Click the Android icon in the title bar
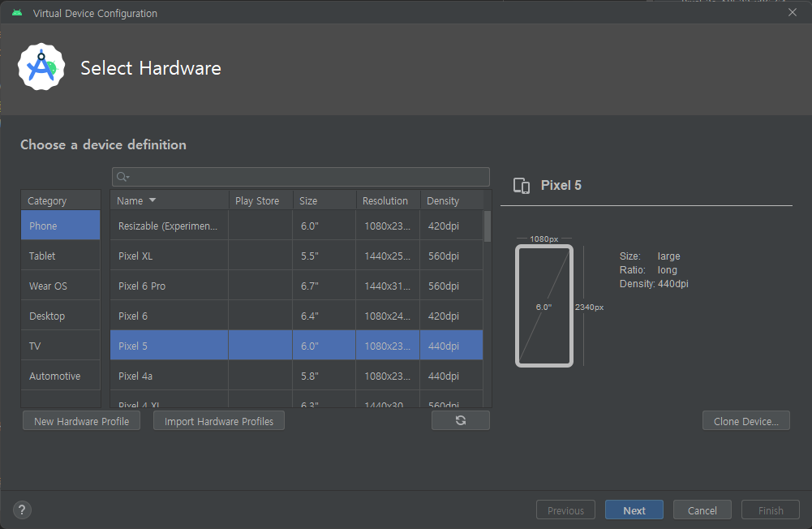 [17, 12]
